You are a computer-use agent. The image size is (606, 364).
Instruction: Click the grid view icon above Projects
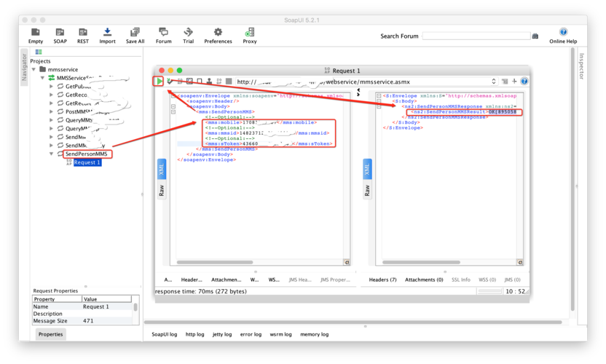(x=39, y=52)
